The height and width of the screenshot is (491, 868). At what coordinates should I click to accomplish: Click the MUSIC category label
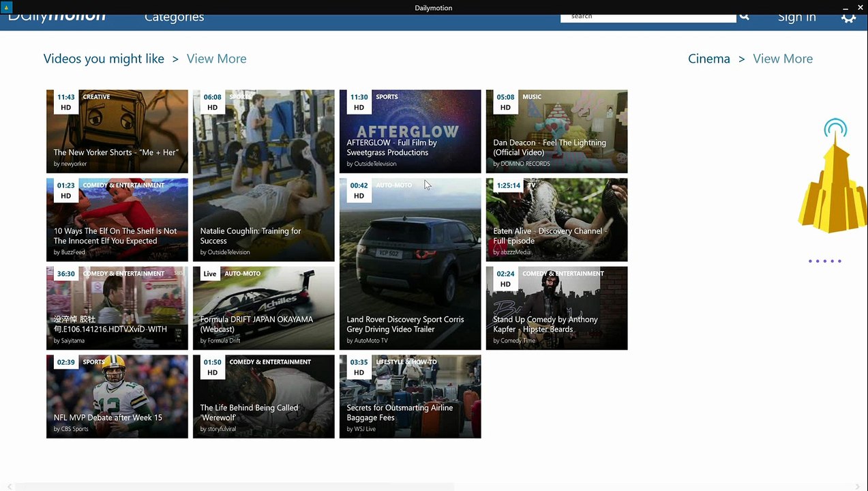tap(532, 97)
